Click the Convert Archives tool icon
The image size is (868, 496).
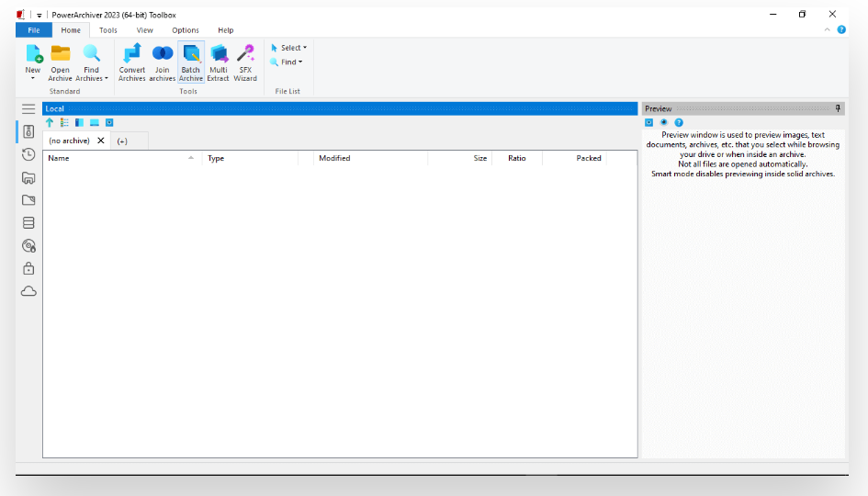[x=132, y=55]
